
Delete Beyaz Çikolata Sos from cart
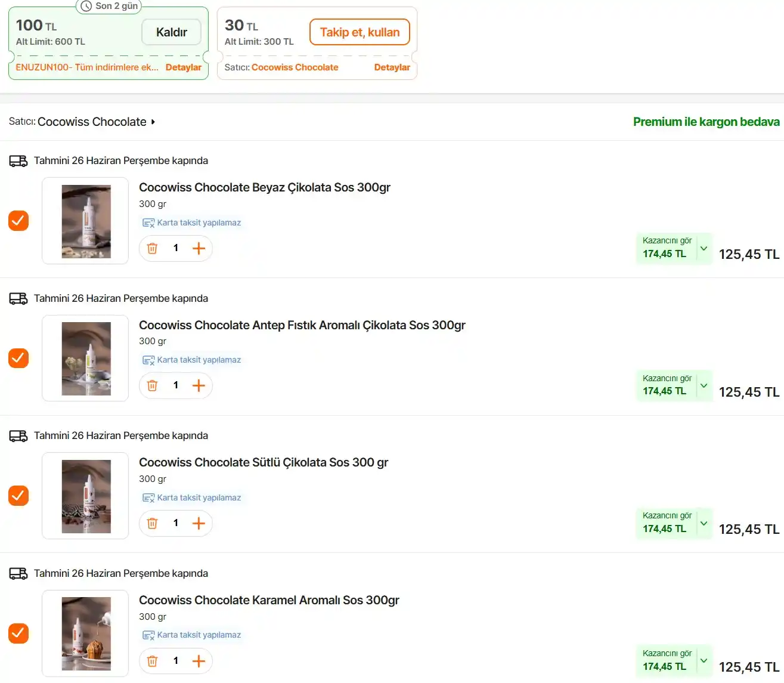(x=152, y=249)
